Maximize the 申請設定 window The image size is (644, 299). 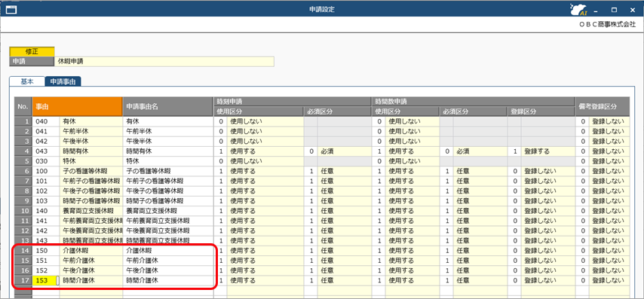tap(615, 9)
